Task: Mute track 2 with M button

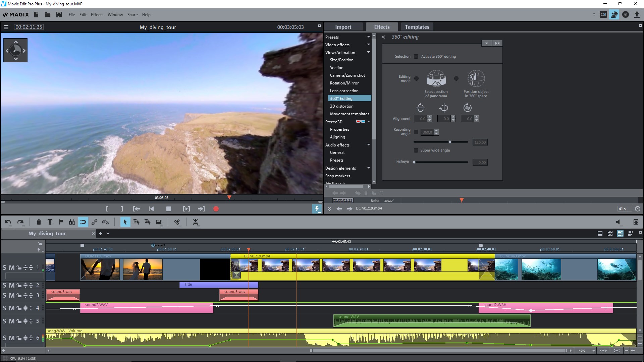Action: 11,285
